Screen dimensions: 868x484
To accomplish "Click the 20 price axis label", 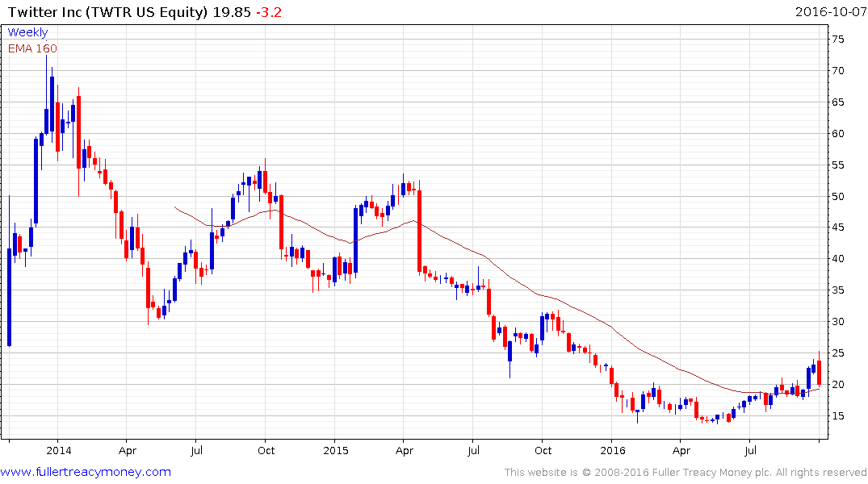I will pyautogui.click(x=837, y=385).
